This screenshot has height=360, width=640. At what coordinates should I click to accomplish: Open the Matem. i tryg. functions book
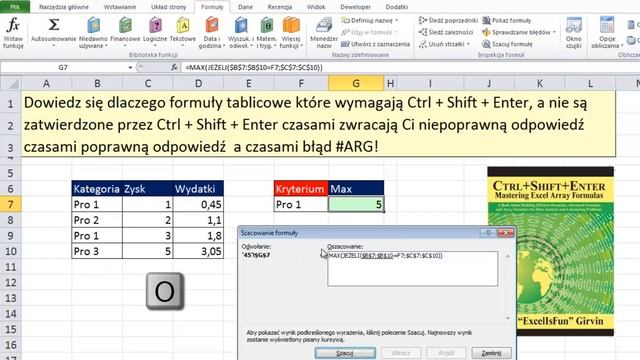(267, 33)
